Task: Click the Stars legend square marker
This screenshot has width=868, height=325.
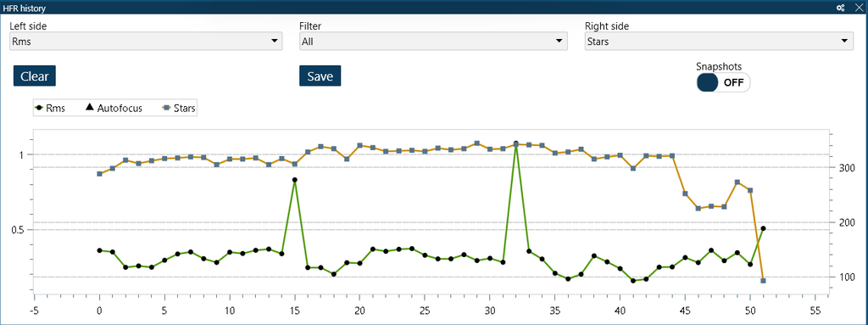Action: 166,108
